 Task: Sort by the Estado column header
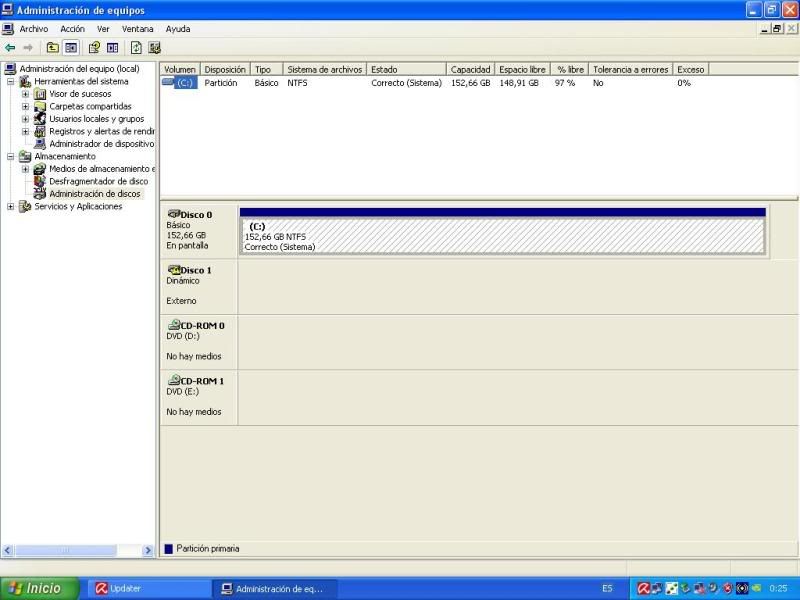[407, 69]
